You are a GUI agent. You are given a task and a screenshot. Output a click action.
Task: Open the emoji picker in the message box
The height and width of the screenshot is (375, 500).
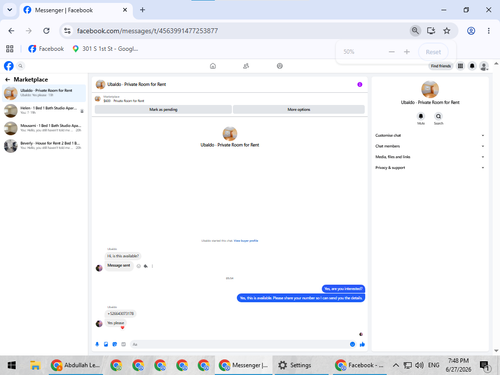[352, 344]
